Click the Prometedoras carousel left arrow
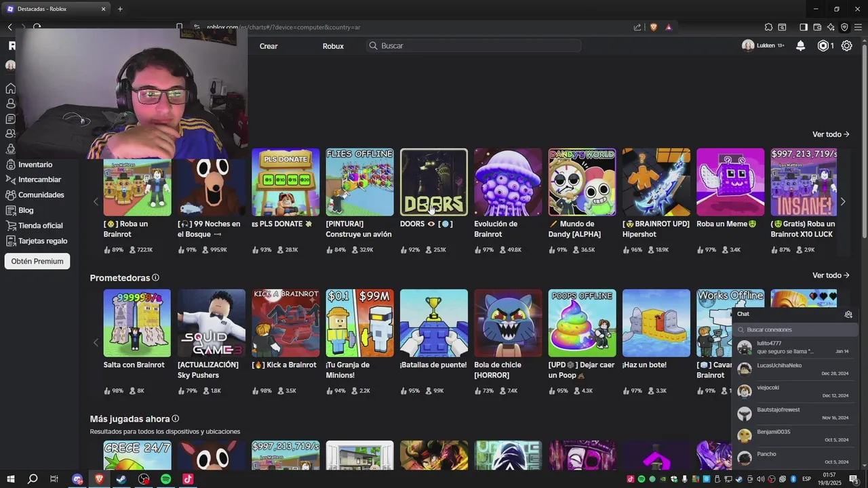Screen dimensions: 868x488 click(x=96, y=342)
